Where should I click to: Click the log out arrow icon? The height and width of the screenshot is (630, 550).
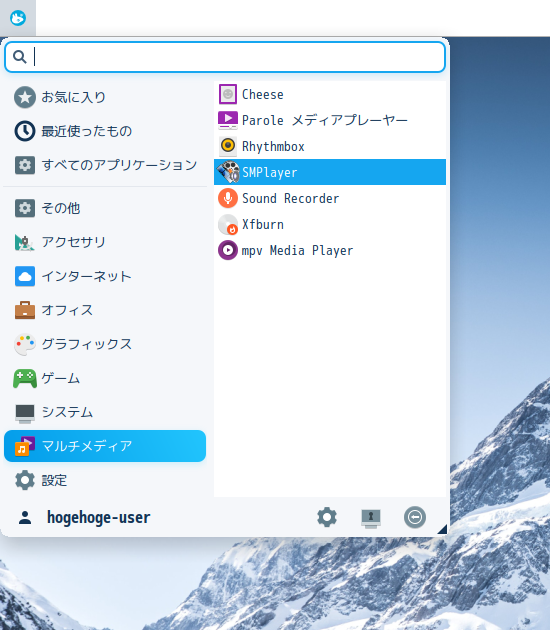pos(415,517)
